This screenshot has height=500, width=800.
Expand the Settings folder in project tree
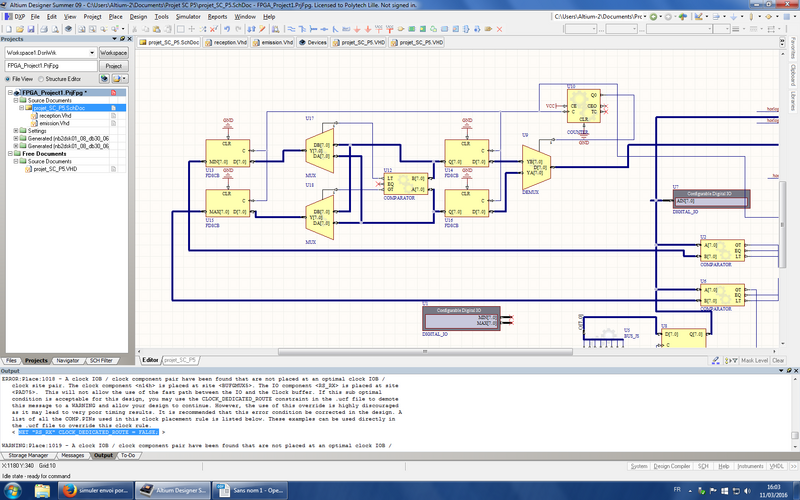click(x=15, y=131)
